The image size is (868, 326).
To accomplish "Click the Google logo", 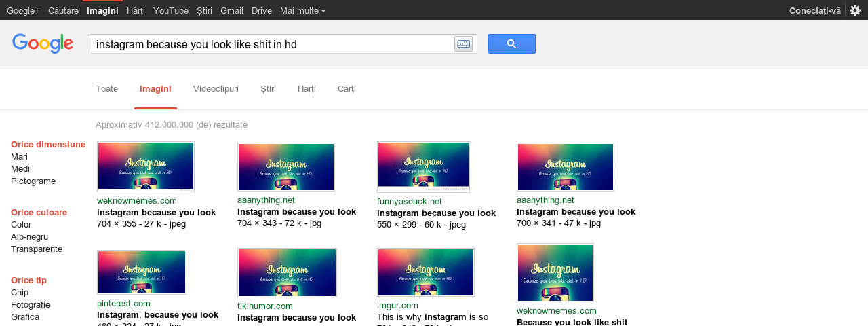I will click(43, 43).
